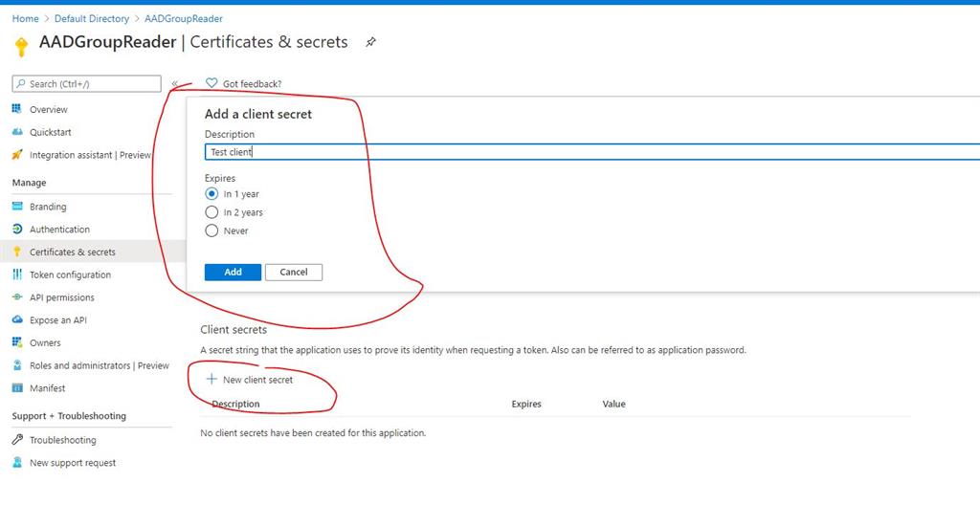The image size is (980, 505).
Task: Click the Got feedback? link
Action: coord(253,84)
